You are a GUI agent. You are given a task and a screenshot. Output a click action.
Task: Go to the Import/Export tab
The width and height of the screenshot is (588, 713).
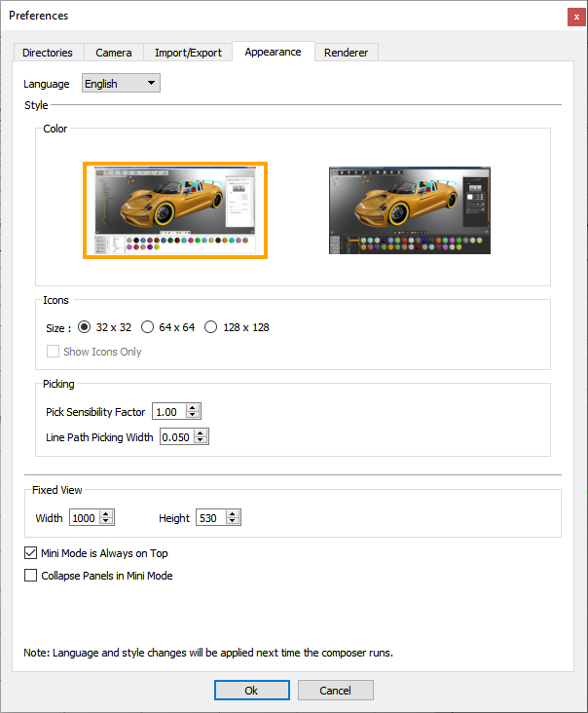click(x=188, y=53)
